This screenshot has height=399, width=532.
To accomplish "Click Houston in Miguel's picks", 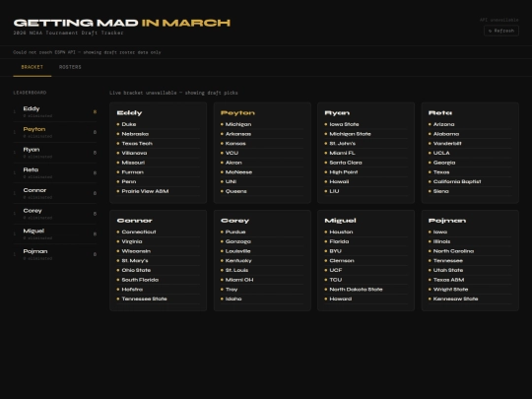I will tap(341, 233).
